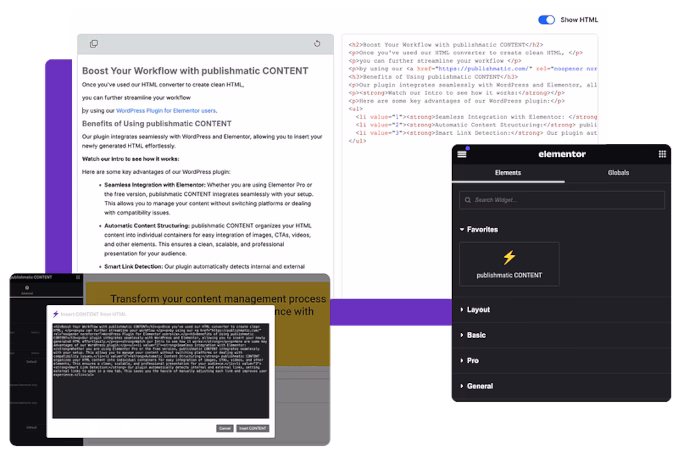Toggle the Show HTML switch off

click(x=546, y=20)
